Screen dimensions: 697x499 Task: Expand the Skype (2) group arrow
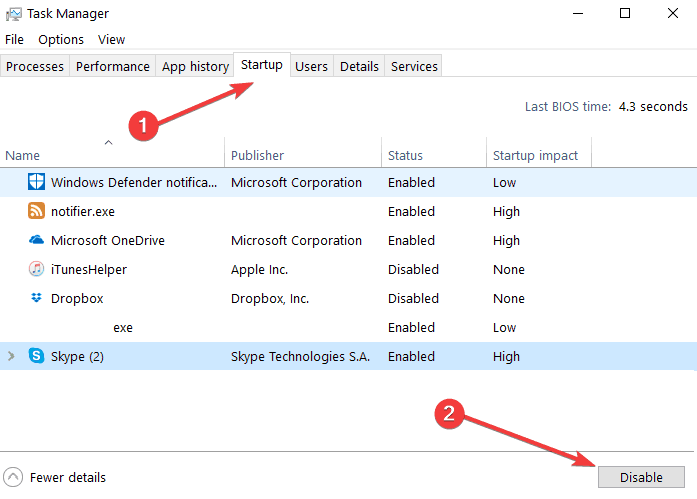click(x=12, y=356)
